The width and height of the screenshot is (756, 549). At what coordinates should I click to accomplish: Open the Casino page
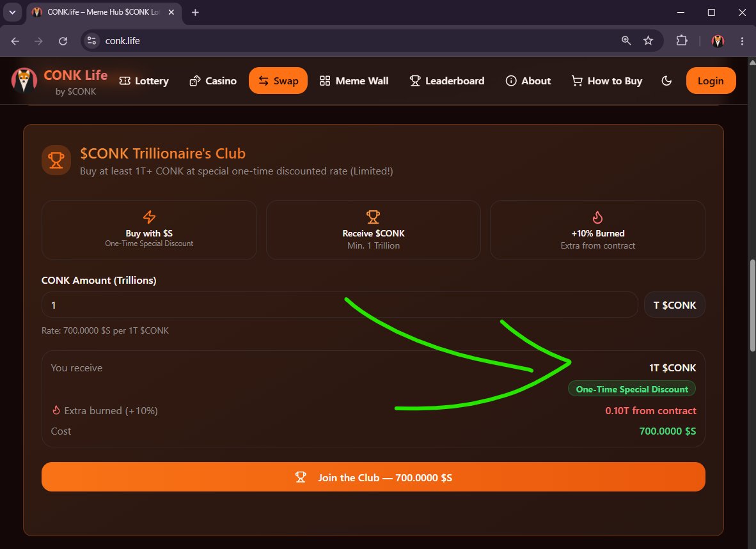pyautogui.click(x=212, y=81)
